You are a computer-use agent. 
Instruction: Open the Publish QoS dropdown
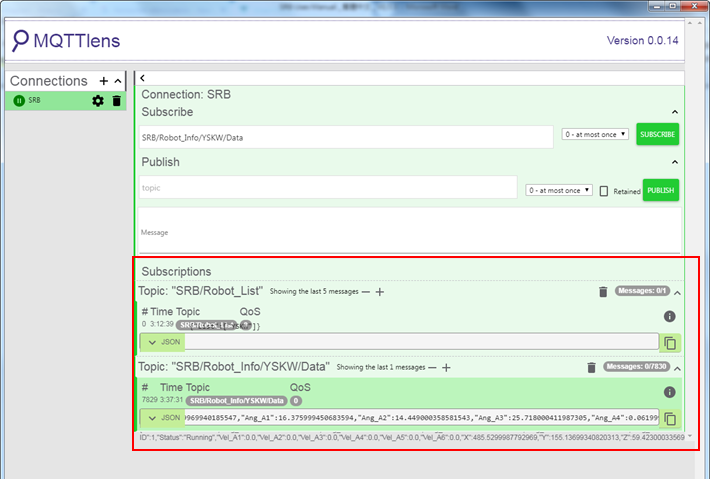click(x=559, y=190)
